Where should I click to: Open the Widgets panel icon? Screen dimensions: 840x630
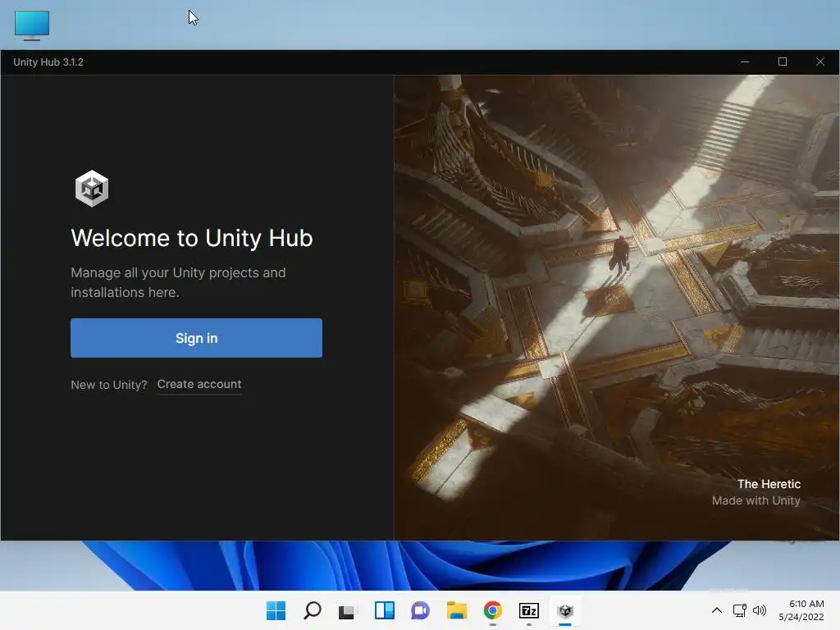(x=385, y=610)
